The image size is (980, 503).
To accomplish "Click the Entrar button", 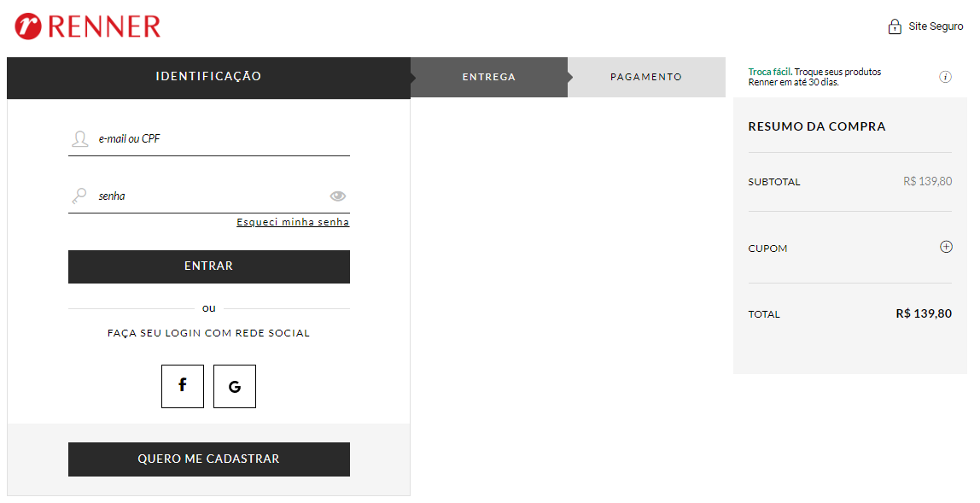I will click(x=209, y=266).
